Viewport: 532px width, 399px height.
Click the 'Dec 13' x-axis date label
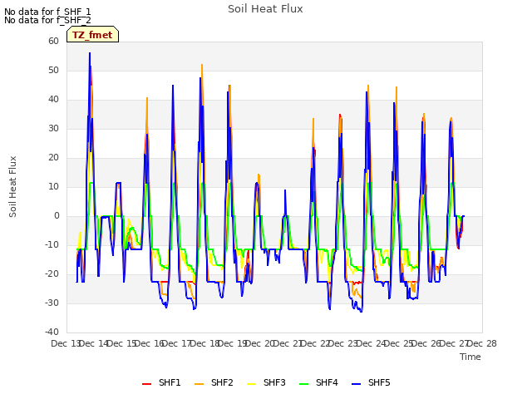(x=66, y=343)
